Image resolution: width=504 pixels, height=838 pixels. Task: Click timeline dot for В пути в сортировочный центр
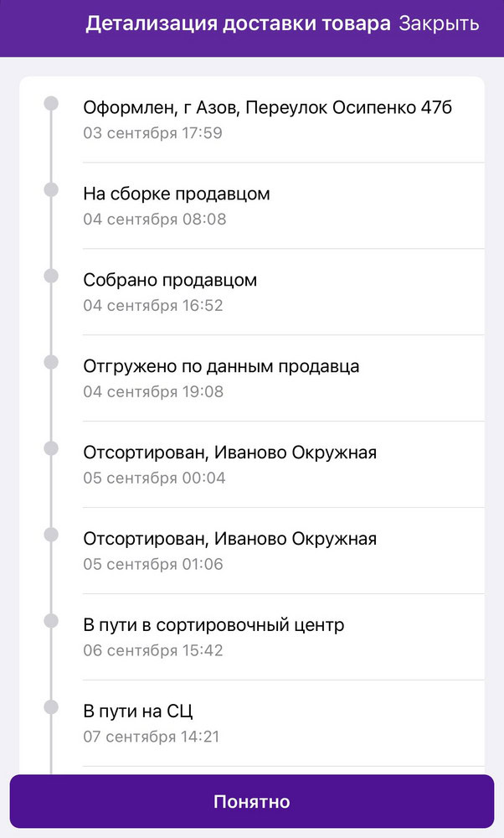(x=51, y=622)
